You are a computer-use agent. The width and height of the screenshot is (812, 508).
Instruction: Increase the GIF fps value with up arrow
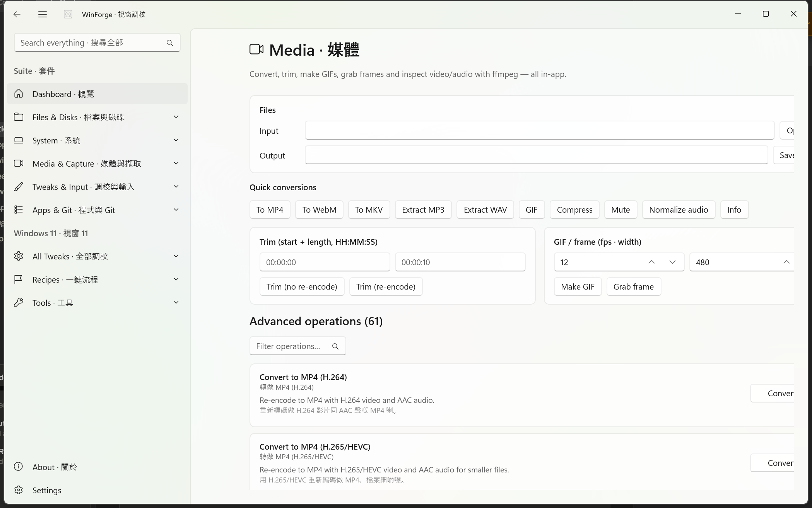point(652,262)
